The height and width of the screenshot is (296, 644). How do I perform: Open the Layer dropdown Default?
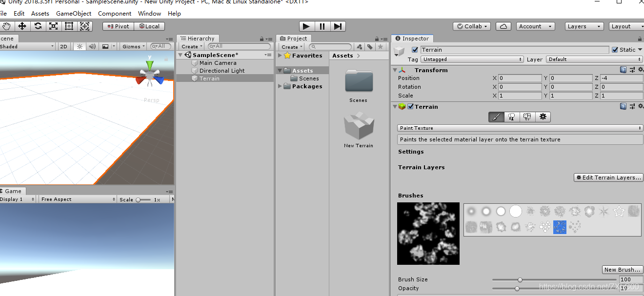tap(595, 59)
